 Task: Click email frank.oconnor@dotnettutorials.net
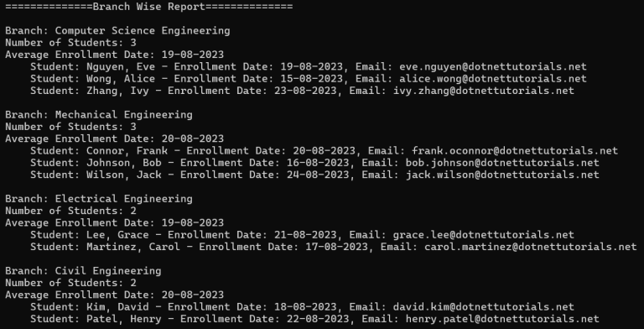pyautogui.click(x=515, y=150)
